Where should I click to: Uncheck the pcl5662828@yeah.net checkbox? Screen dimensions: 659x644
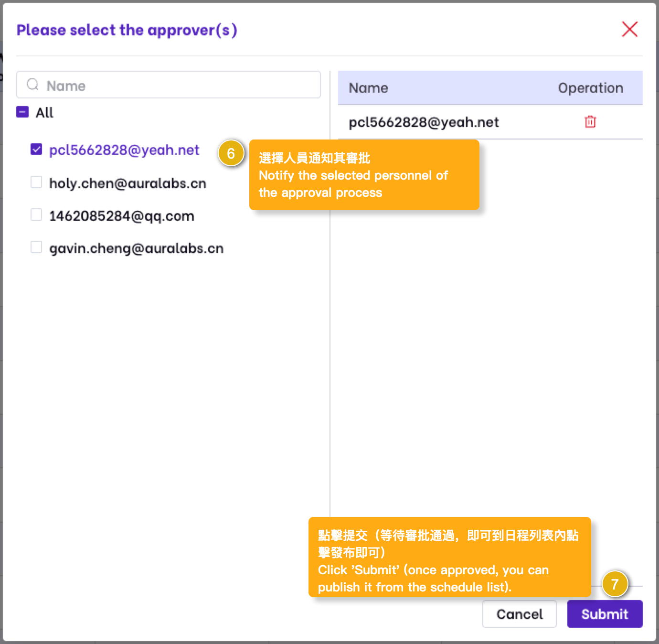coord(36,150)
